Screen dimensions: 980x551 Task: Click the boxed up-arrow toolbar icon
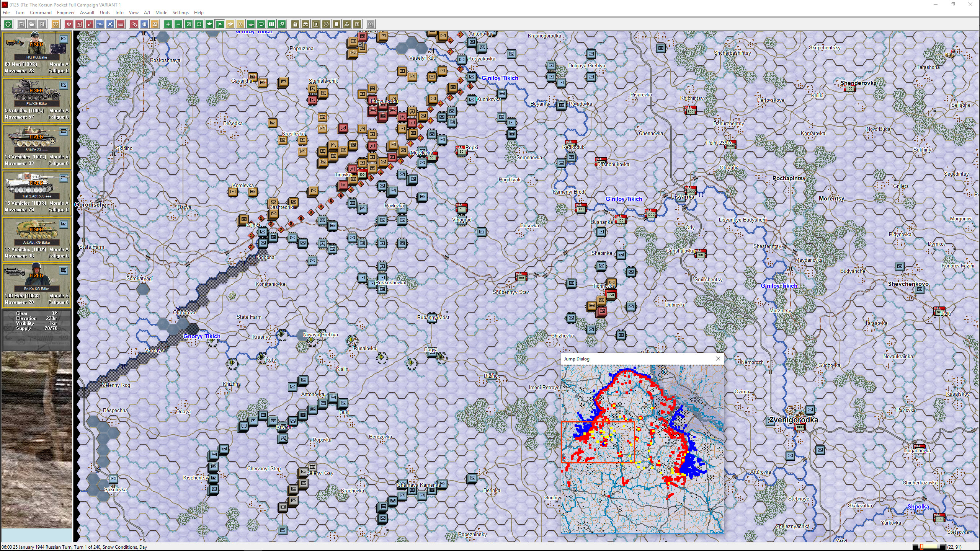click(357, 24)
